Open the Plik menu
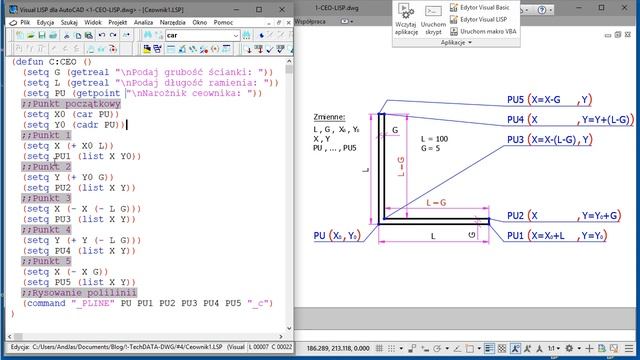The height and width of the screenshot is (360, 640). pos(25,22)
